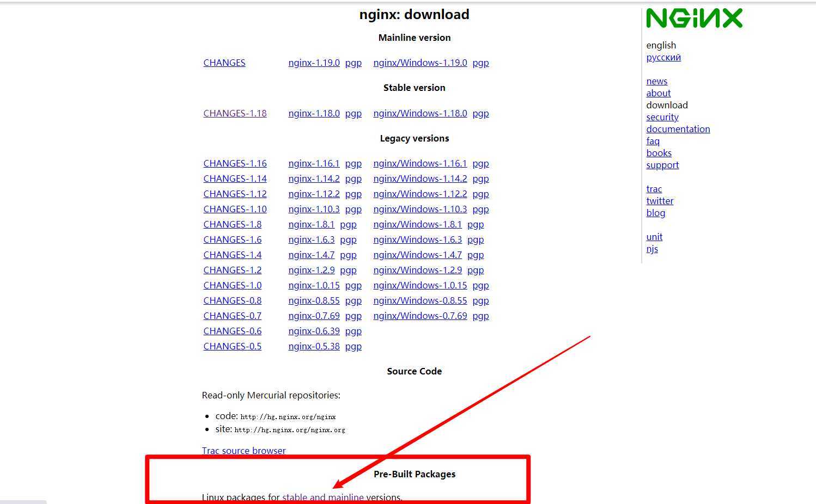Image resolution: width=816 pixels, height=504 pixels.
Task: Download nginx/Windows-1.18.0
Action: 420,113
